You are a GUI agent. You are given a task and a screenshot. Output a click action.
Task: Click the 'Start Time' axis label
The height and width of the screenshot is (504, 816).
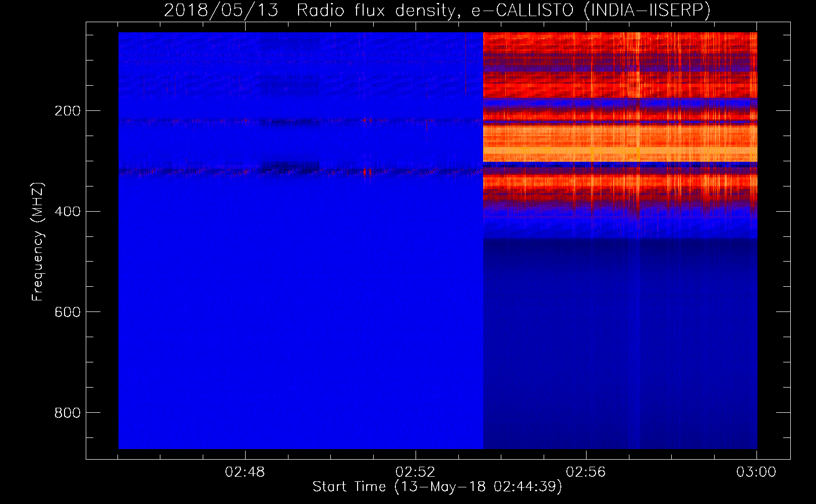[437, 487]
